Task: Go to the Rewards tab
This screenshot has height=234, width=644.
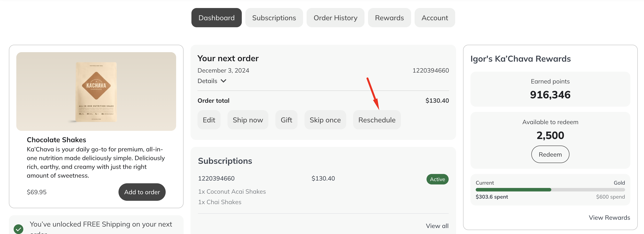Action: [x=390, y=18]
